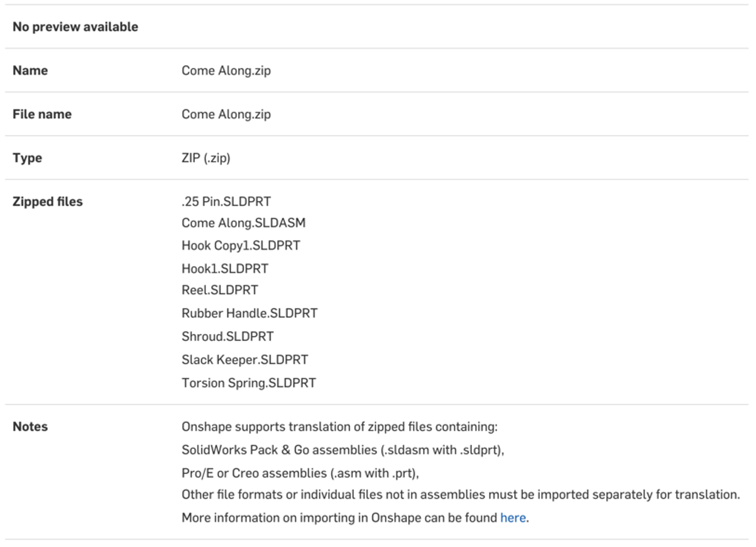Screen dimensions: 756x547
Task: Select the Hook1.SLDPRT file entry
Action: point(225,269)
